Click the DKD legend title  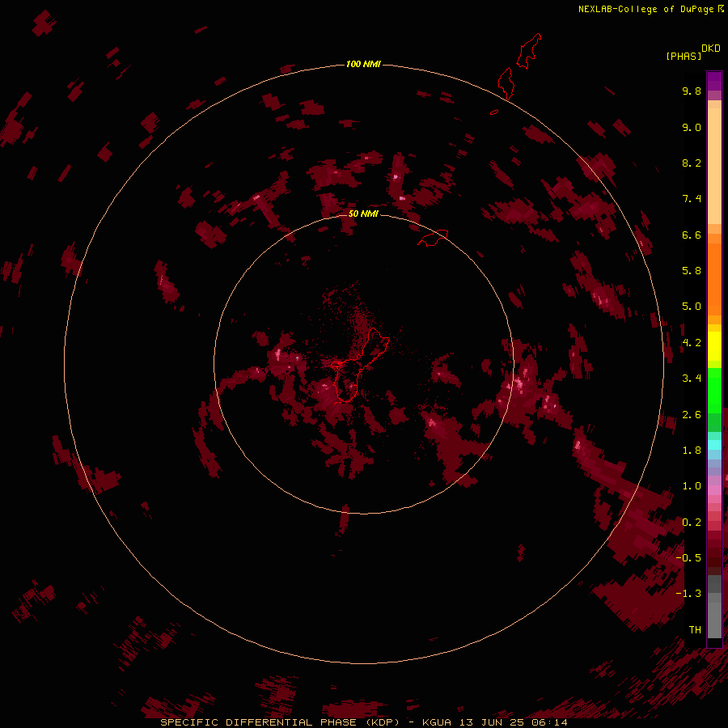pos(710,49)
